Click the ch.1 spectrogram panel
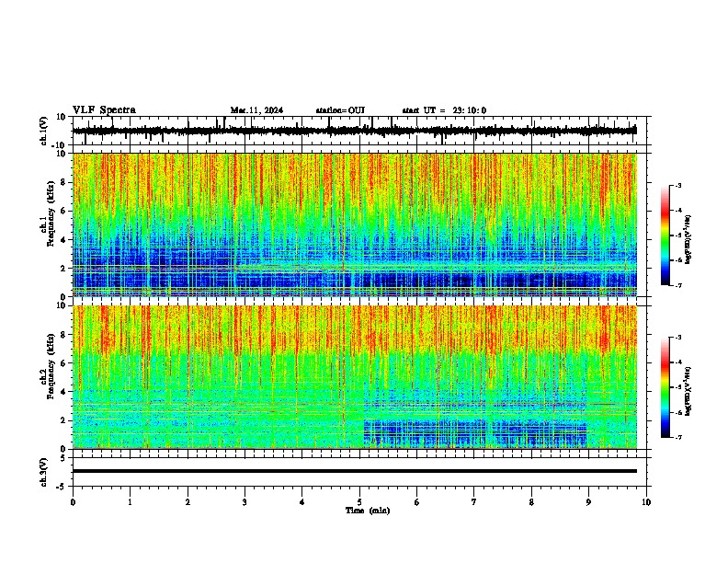Viewport: 728px width, 563px height. [x=355, y=224]
